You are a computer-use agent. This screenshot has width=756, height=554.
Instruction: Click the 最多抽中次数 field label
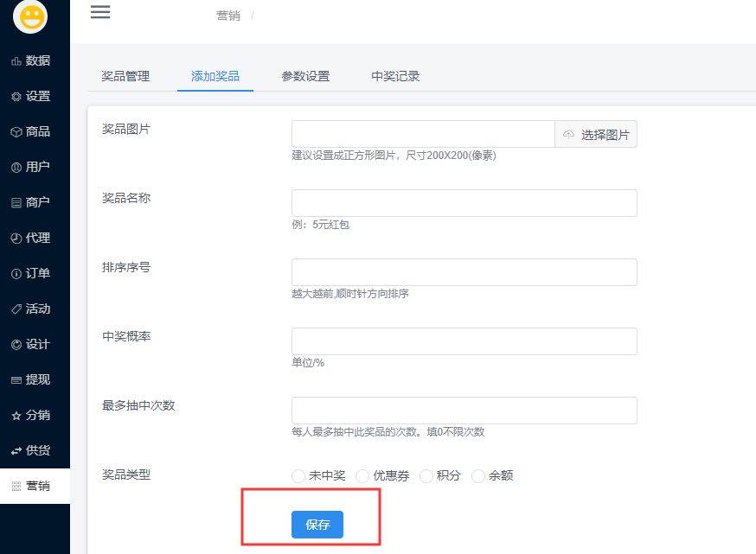(x=138, y=405)
